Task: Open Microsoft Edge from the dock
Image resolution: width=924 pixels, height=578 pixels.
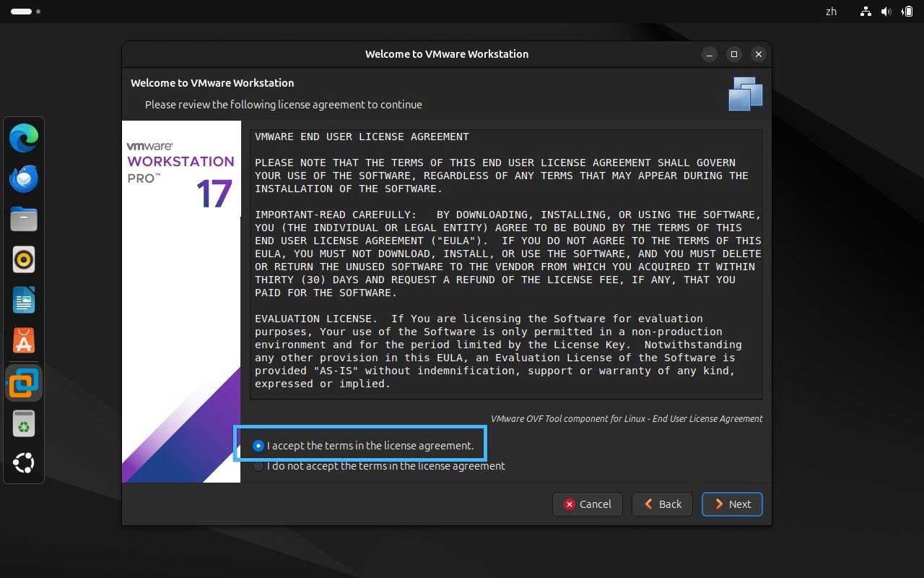Action: pos(24,138)
